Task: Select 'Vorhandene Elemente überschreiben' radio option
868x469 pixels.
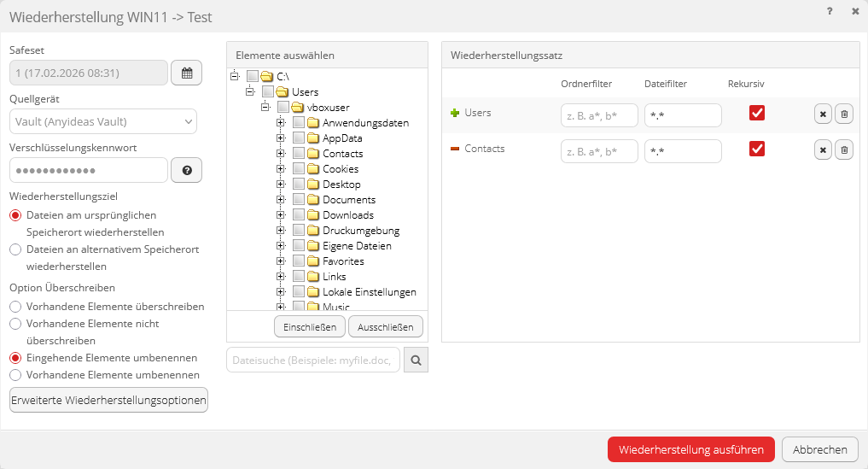Action: 15,306
